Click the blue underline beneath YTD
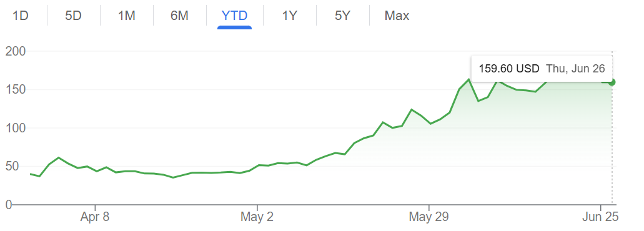Viewport: 644px width, 231px height. pyautogui.click(x=234, y=27)
